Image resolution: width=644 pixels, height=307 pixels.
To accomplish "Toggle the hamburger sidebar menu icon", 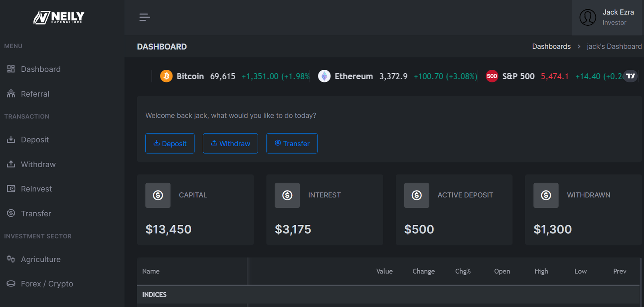I will [144, 17].
